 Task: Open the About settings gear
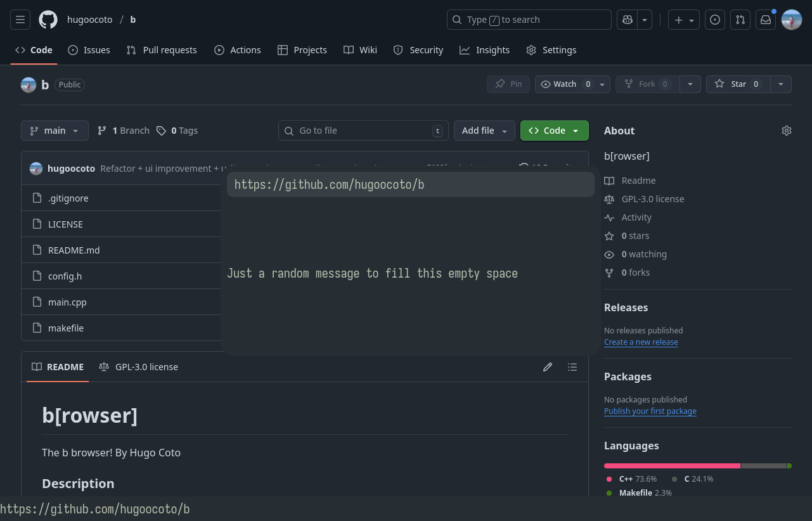click(787, 131)
